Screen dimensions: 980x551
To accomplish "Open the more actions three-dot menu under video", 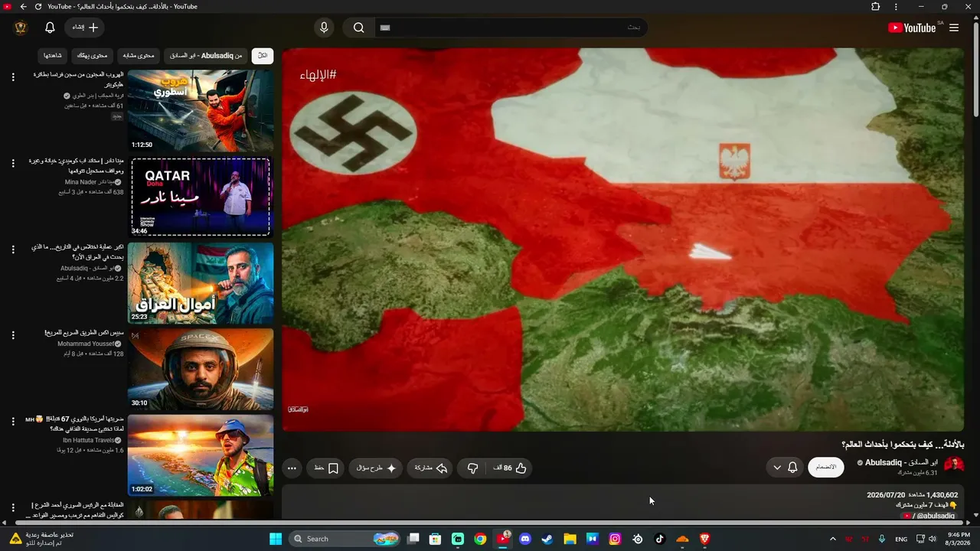I will point(292,468).
